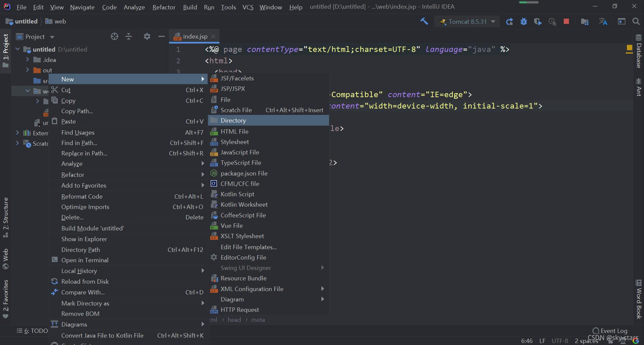Open the Word Book side panel
The image size is (644, 345).
click(x=639, y=299)
